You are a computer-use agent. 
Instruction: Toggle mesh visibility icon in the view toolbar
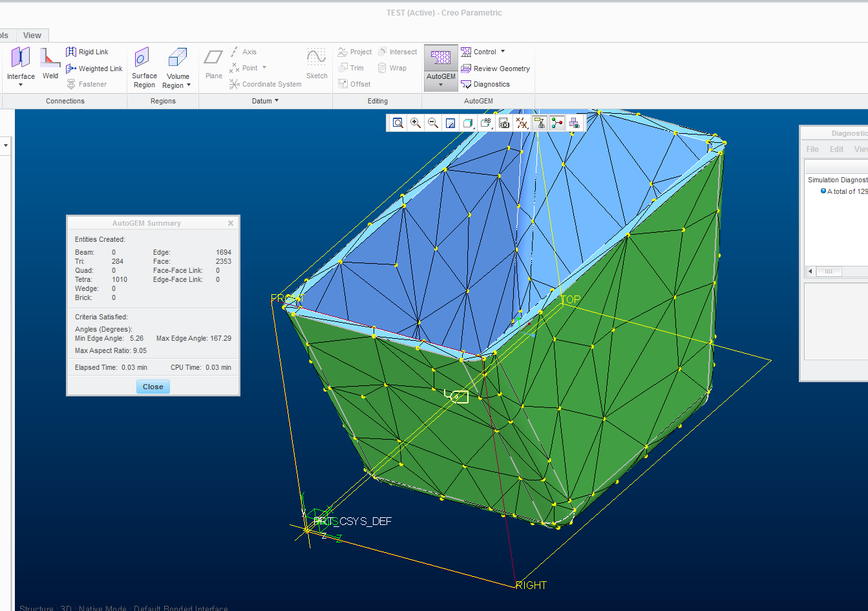point(574,123)
